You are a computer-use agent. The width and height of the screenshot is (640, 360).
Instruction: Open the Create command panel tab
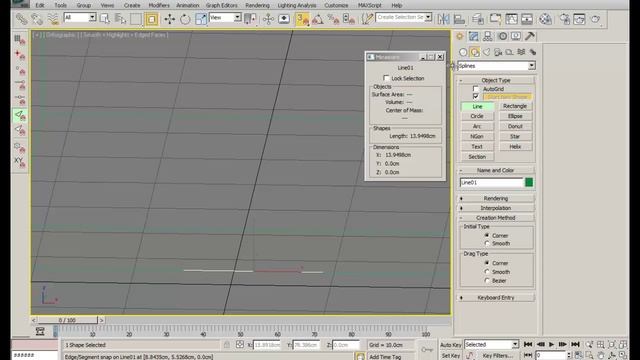point(460,36)
